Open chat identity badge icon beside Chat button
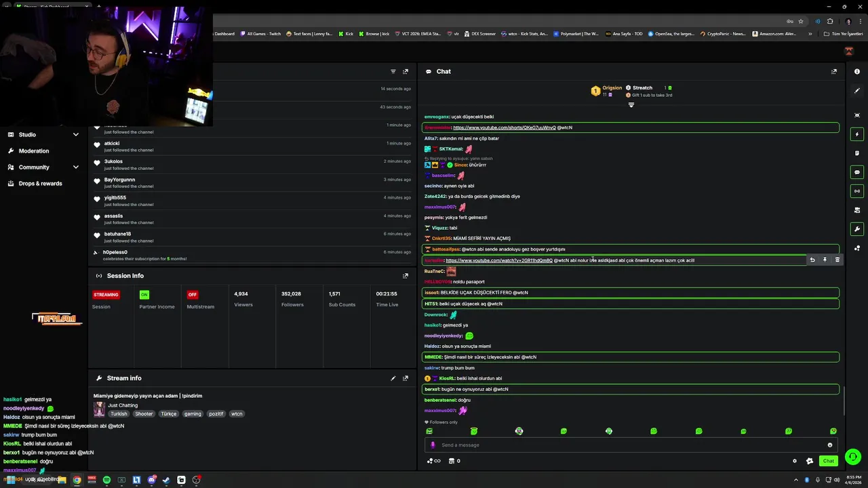Viewport: 868px width, 488px height. [809, 461]
